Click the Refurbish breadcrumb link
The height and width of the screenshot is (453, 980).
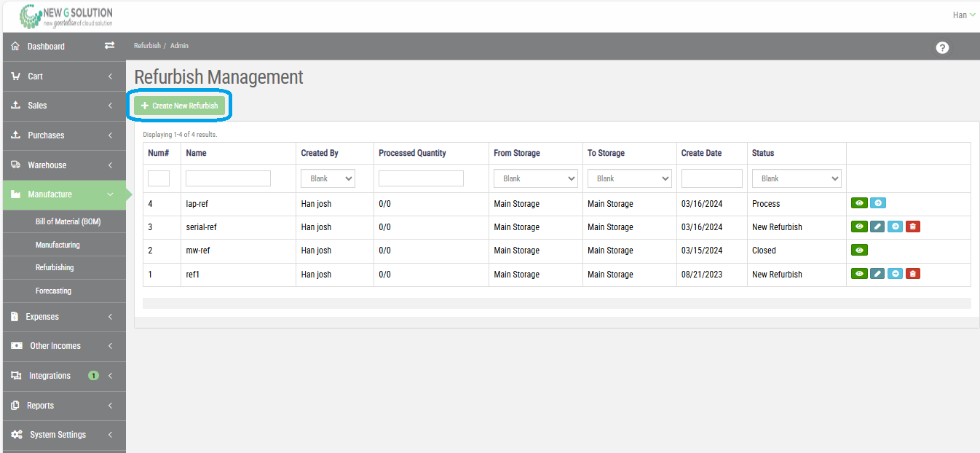pyautogui.click(x=147, y=46)
